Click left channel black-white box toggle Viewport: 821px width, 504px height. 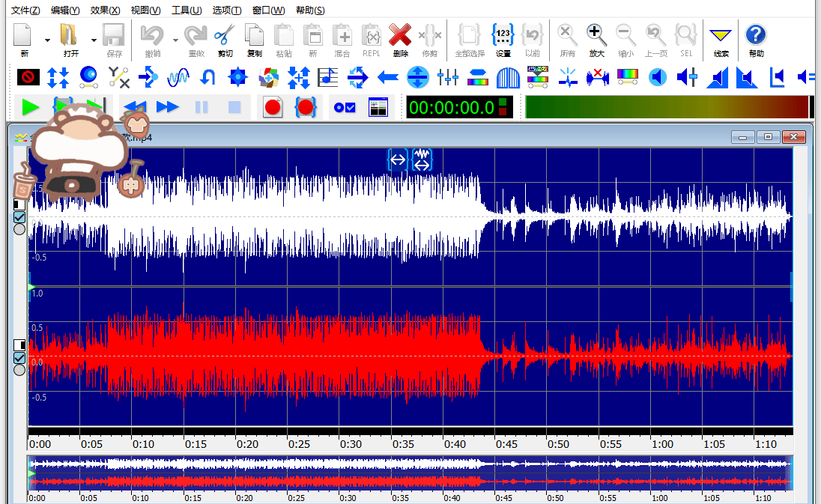tap(19, 204)
